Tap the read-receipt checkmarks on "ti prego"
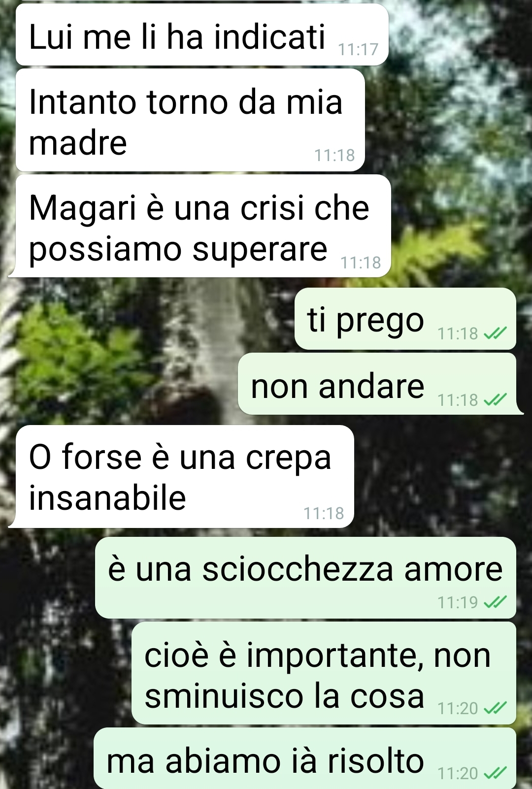532x789 pixels. pos(495,334)
